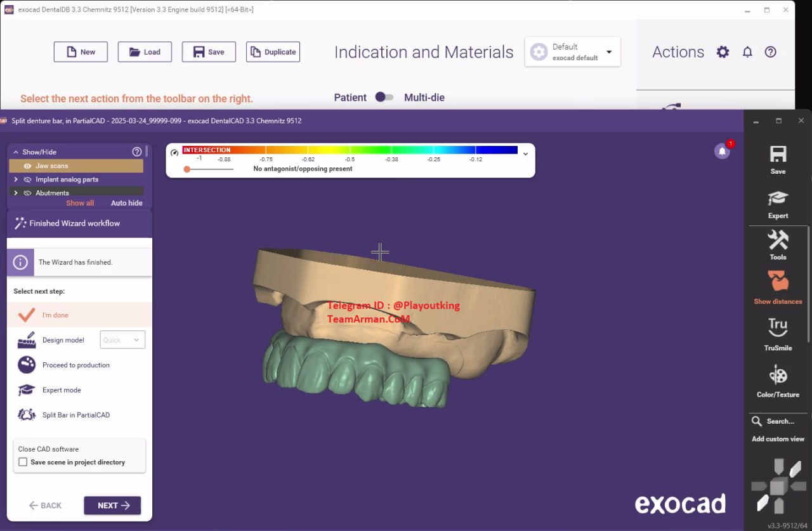The height and width of the screenshot is (531, 812).
Task: Expand the Abutments group
Action: (x=16, y=193)
